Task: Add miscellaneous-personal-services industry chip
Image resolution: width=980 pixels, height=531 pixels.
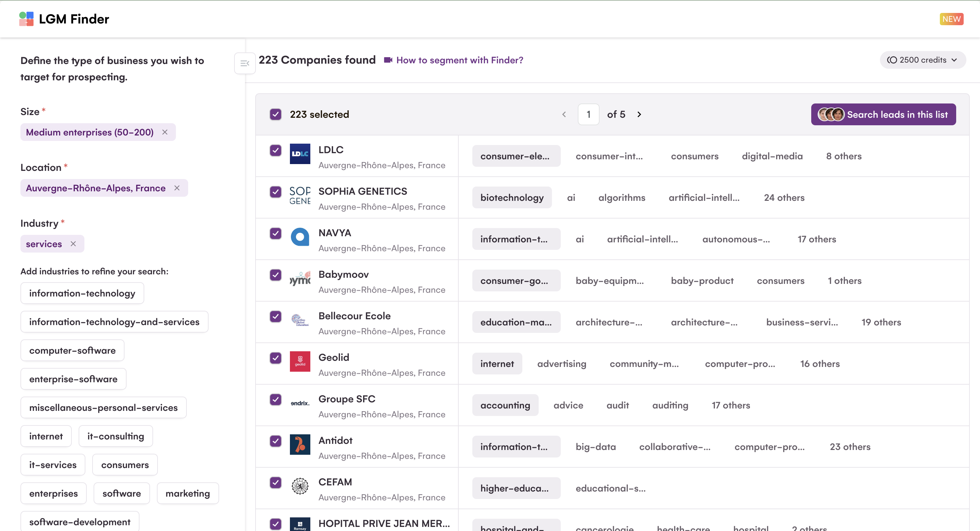Action: (103, 407)
